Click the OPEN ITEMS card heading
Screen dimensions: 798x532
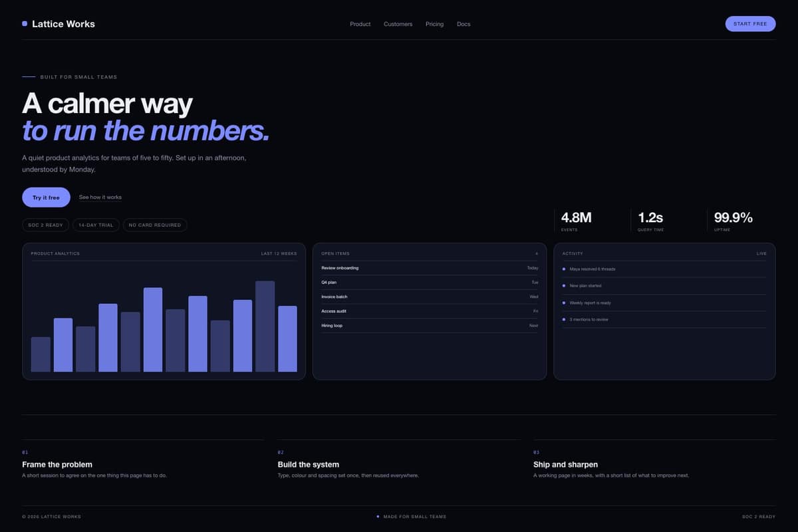pos(335,253)
